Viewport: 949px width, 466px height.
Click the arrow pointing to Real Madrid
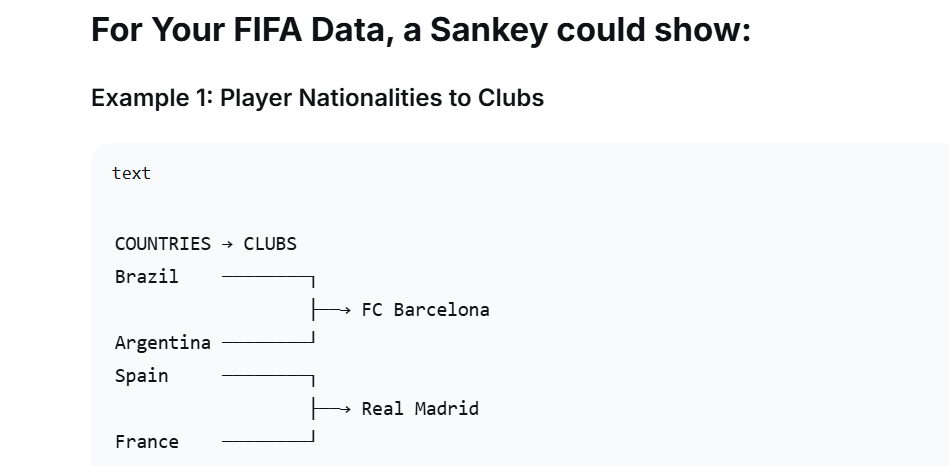[334, 409]
